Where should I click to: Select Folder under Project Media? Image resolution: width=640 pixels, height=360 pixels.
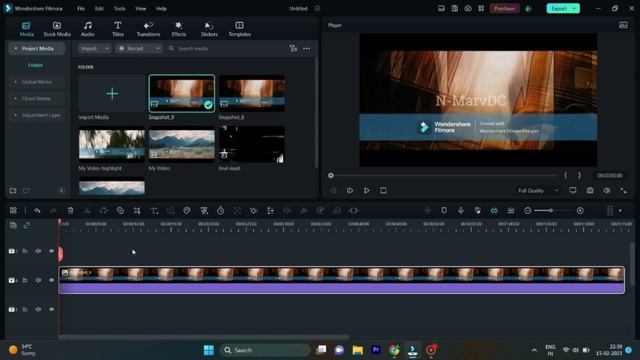point(35,65)
